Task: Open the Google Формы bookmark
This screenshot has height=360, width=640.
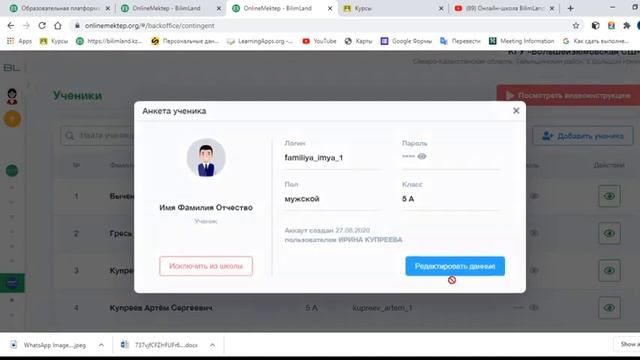Action: coord(406,41)
